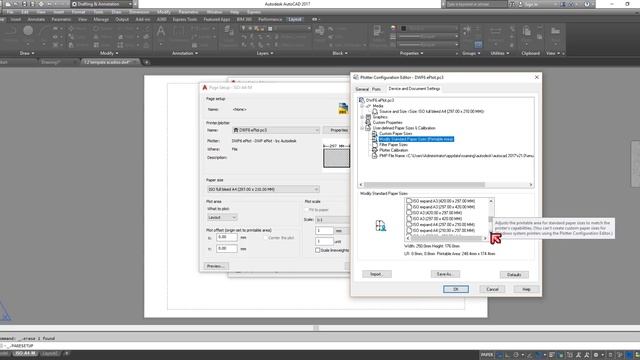
Task: Select Filter Paper Sizes tree item
Action: pyautogui.click(x=393, y=144)
